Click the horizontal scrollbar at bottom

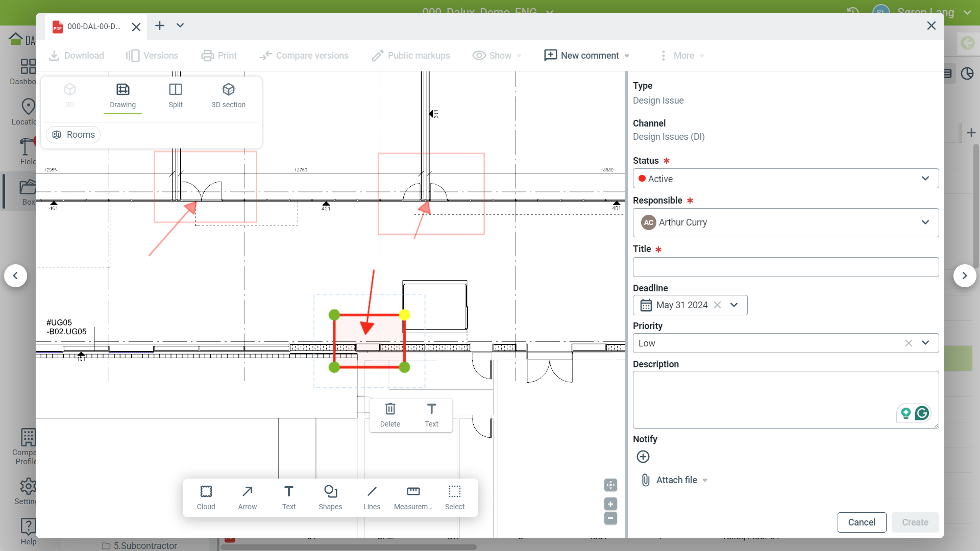(x=349, y=547)
